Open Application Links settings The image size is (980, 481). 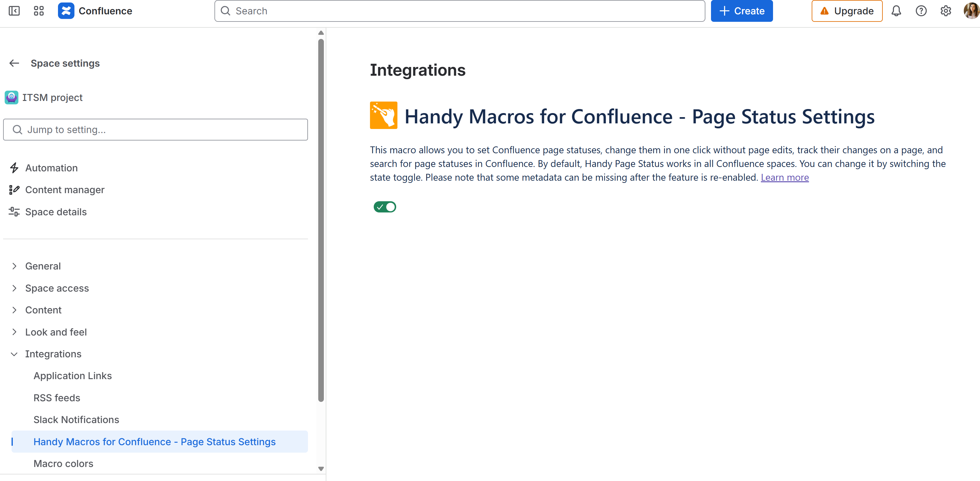click(73, 376)
